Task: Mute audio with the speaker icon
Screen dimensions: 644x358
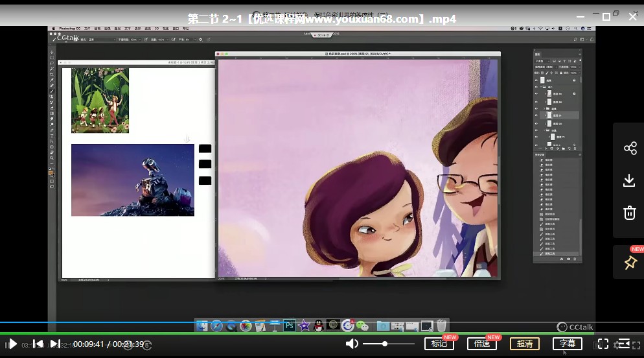Action: click(x=351, y=344)
